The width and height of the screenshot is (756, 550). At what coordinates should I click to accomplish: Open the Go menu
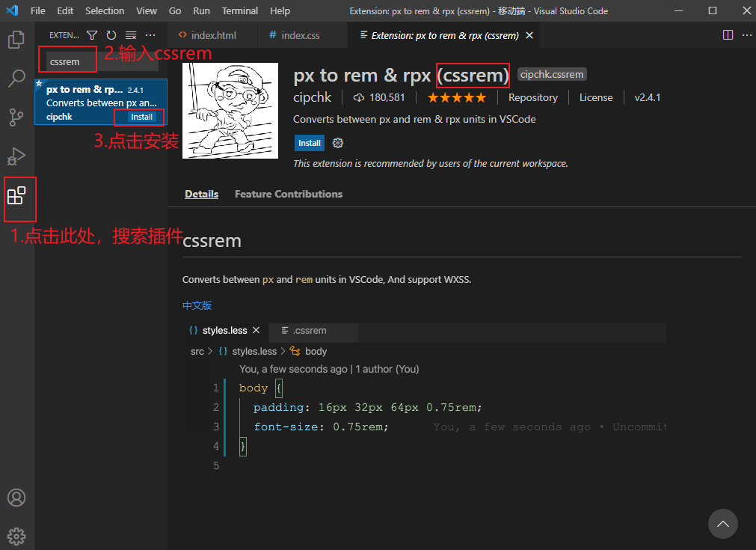coord(175,10)
